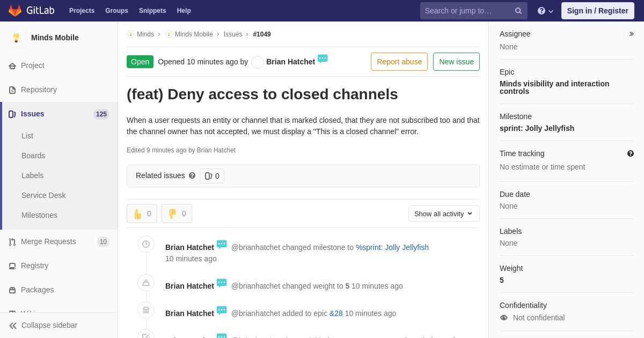This screenshot has width=644, height=338.
Task: Open the &28 epic link
Action: pyautogui.click(x=336, y=313)
